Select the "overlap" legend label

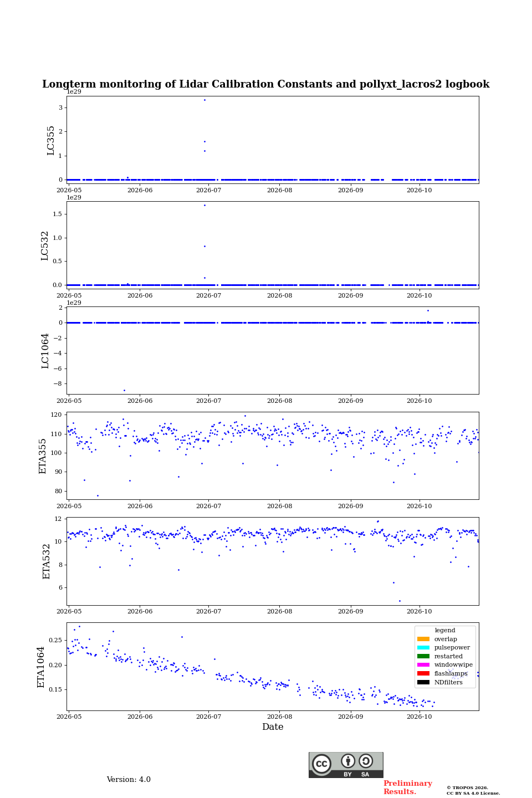coord(446,639)
